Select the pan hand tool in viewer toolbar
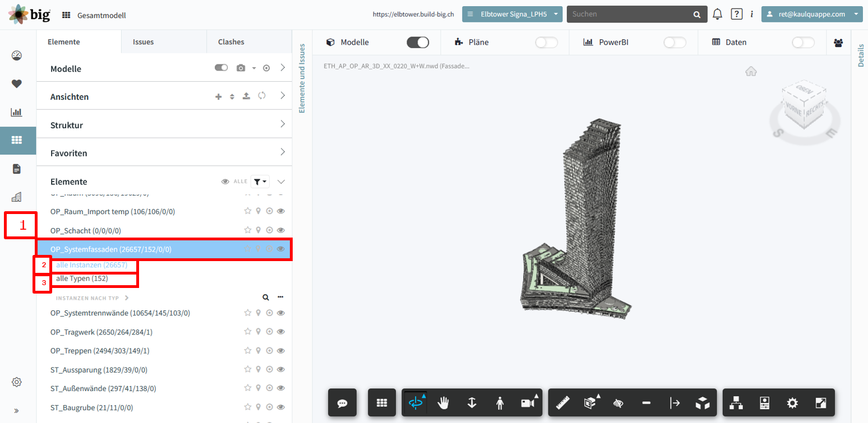868x423 pixels. 444,403
